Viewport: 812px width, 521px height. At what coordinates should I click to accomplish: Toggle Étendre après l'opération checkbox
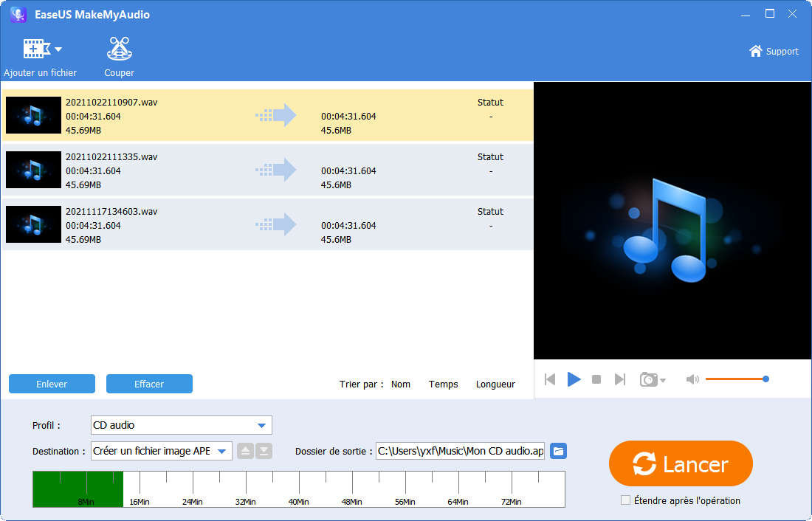(625, 500)
